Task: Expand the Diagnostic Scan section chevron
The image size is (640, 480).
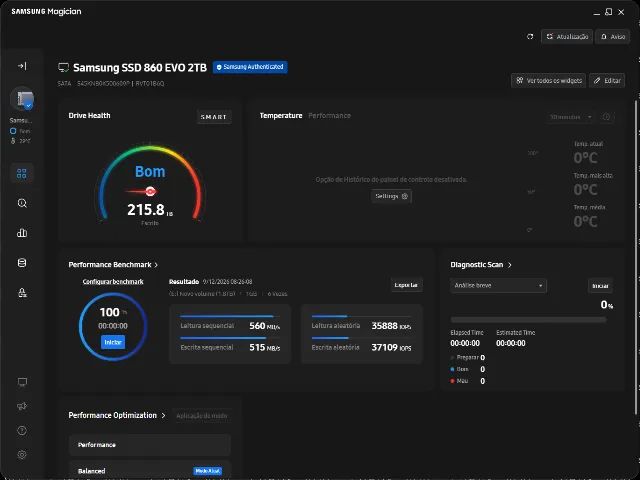Action: click(509, 265)
